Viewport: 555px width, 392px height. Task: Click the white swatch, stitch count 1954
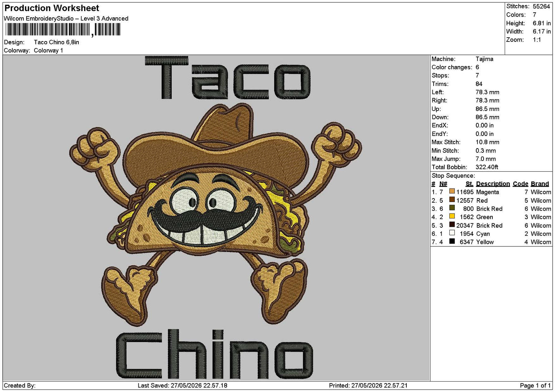click(452, 233)
